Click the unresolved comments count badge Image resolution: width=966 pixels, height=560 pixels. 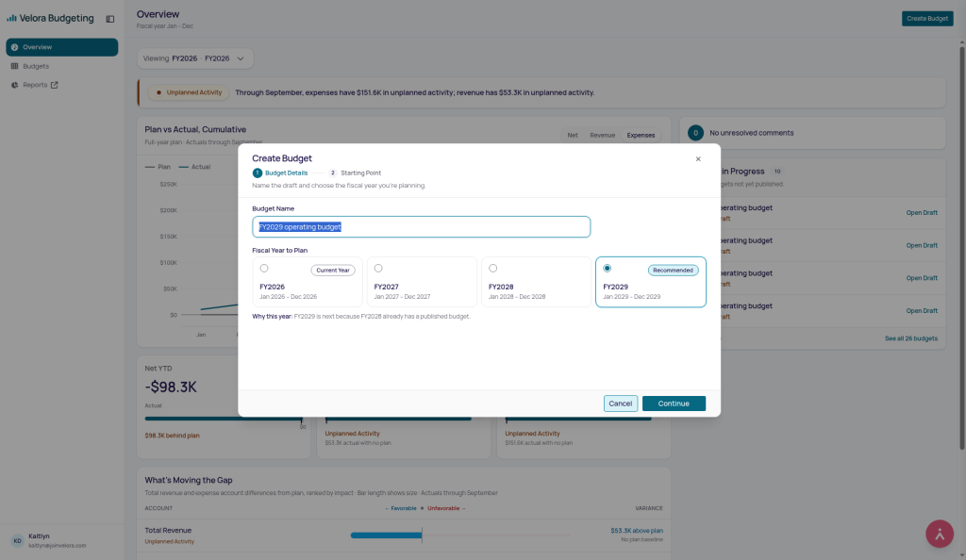pos(695,133)
